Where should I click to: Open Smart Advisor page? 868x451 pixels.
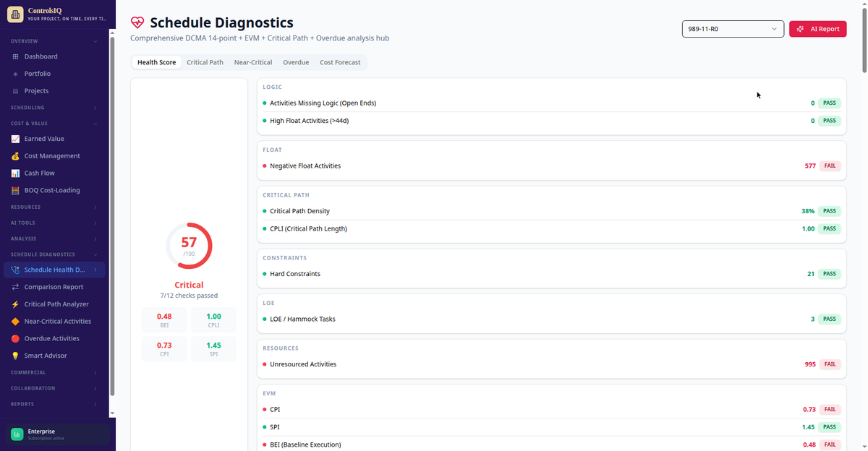pos(54,356)
